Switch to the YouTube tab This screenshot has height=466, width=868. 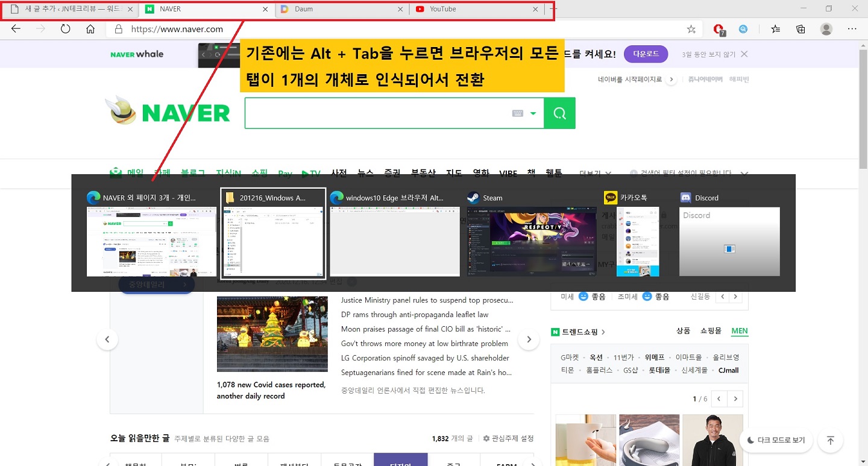[x=477, y=9]
